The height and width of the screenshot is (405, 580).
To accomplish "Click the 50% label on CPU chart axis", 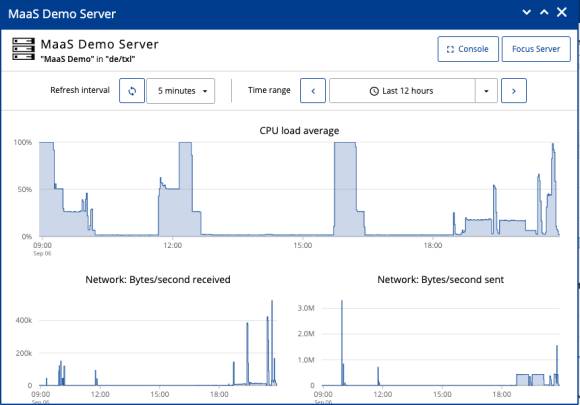I will point(25,189).
